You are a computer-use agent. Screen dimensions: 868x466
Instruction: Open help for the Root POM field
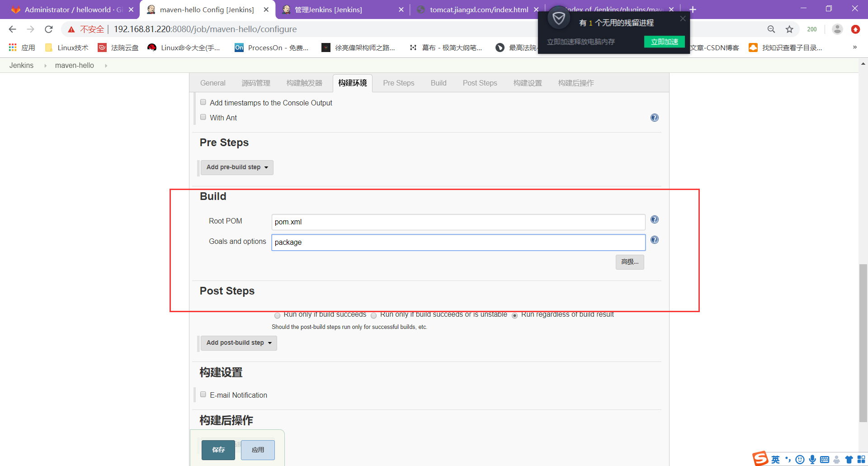[654, 219]
